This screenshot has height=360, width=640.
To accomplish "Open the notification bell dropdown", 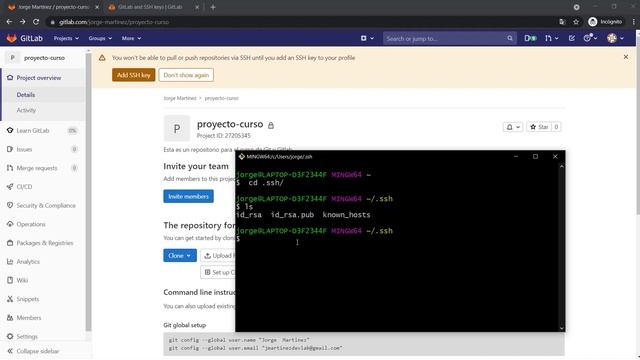I will coord(513,127).
